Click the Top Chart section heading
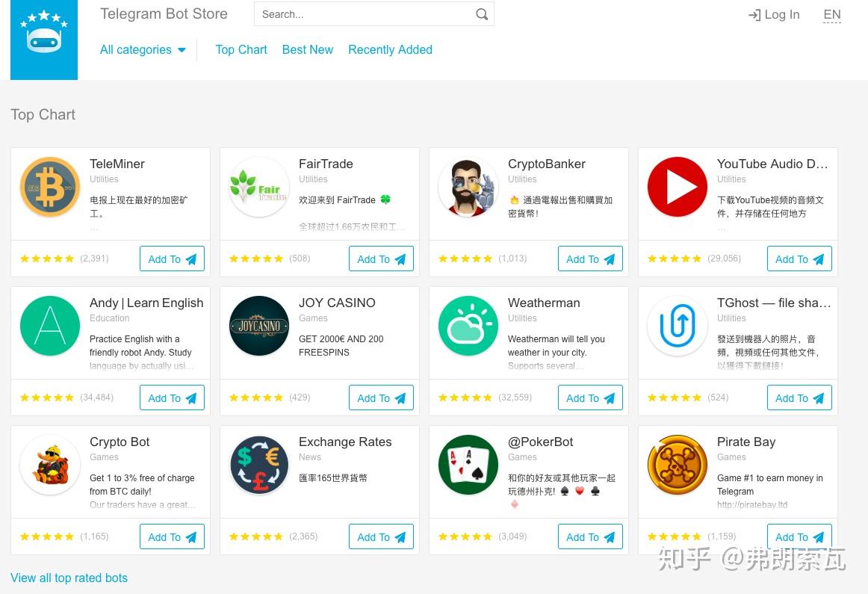 (43, 114)
